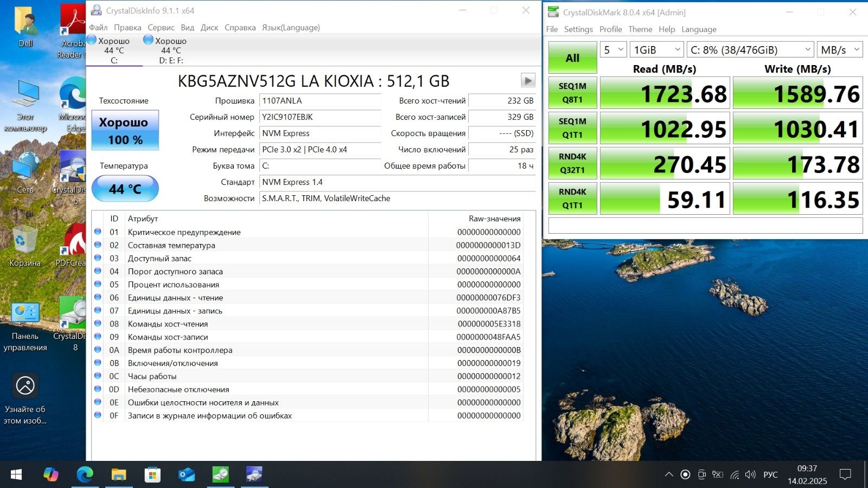Open the Theme menu in CrystalDiskMark
Viewport: 868px width, 488px height.
[x=640, y=29]
